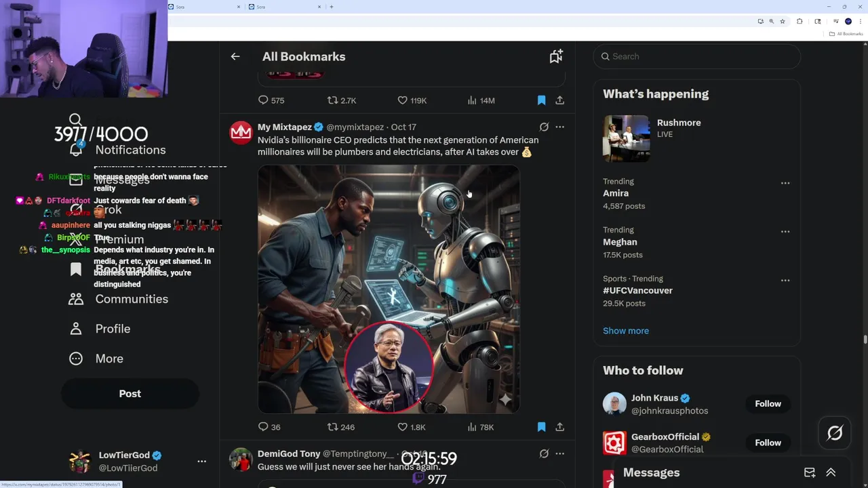This screenshot has height=488, width=868.
Task: Share the My Mixtapez post
Action: tap(559, 427)
